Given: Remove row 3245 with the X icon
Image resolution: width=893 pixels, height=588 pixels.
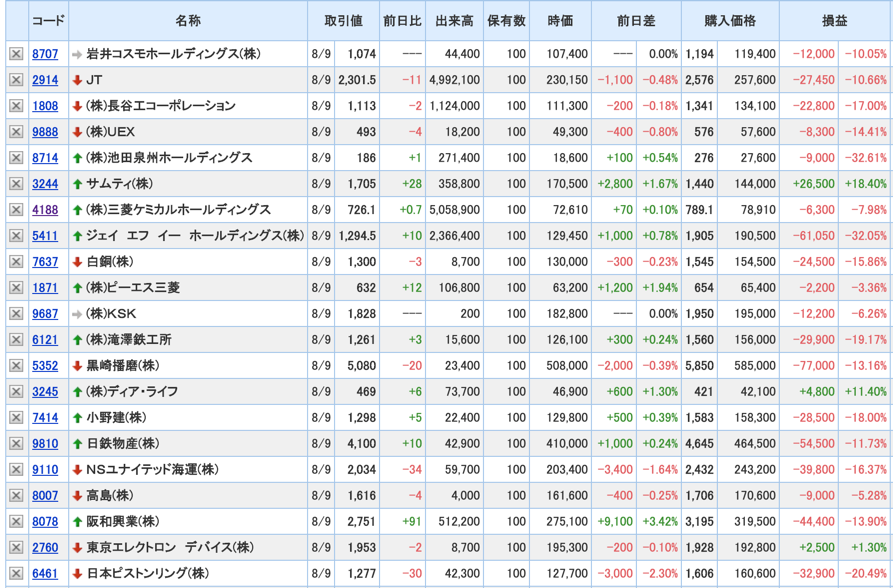Looking at the screenshot, I should [16, 391].
